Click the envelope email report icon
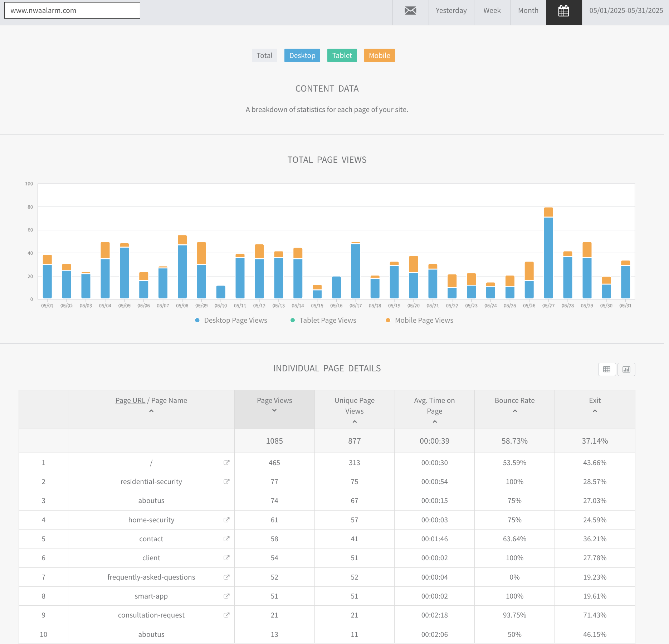The height and width of the screenshot is (644, 669). click(410, 11)
